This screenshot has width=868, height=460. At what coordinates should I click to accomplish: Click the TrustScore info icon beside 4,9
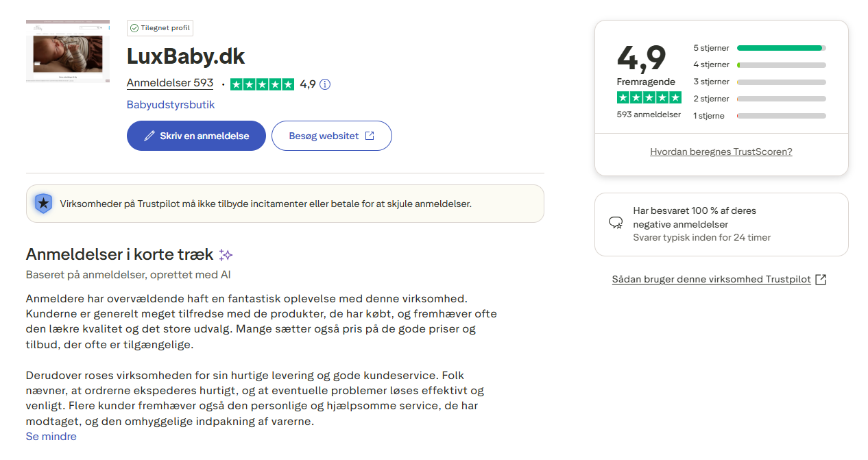click(325, 84)
